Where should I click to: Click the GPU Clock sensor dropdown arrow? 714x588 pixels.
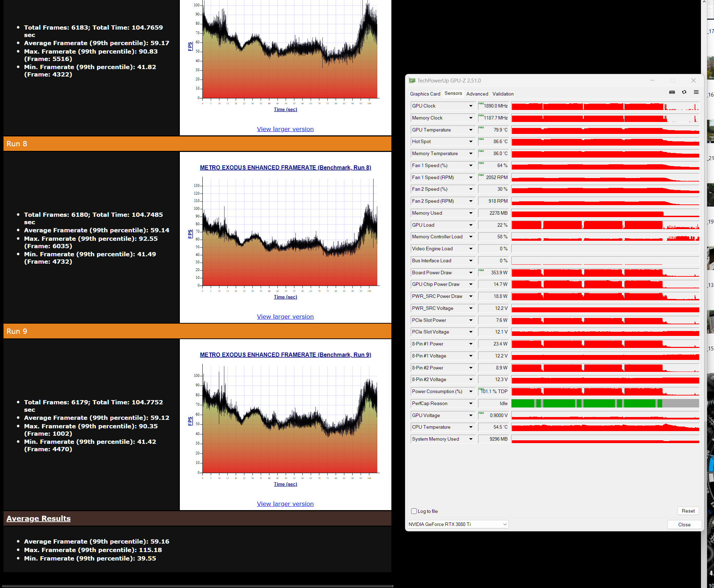(471, 106)
